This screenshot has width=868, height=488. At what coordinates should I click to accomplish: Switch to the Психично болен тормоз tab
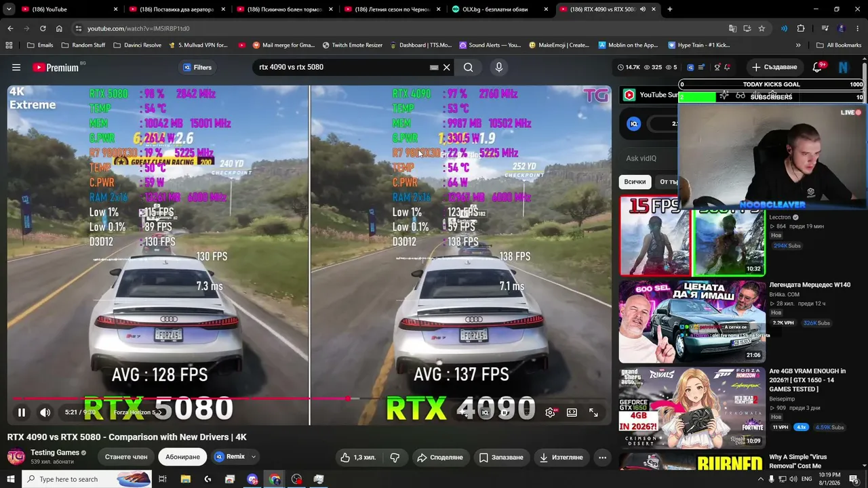tap(283, 9)
